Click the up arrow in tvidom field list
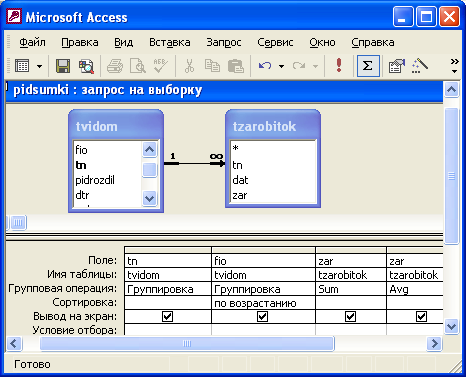Screen dimensions: 466x377 (149, 150)
